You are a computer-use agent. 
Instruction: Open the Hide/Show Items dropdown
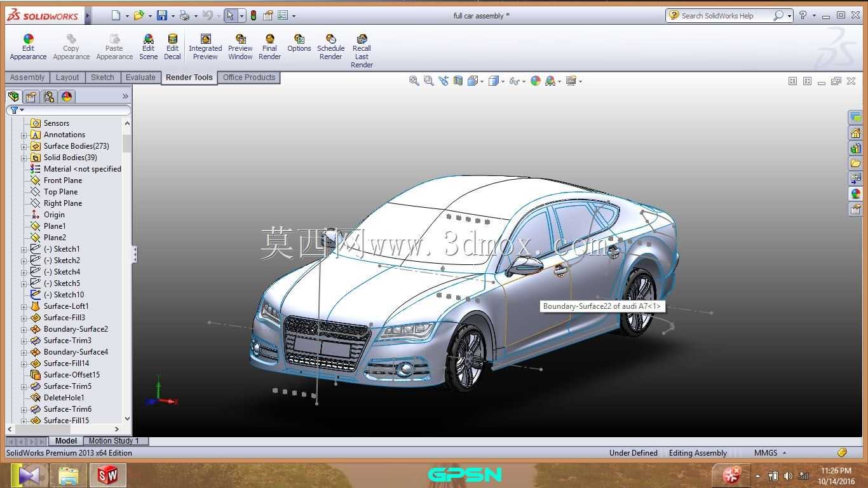(x=525, y=81)
